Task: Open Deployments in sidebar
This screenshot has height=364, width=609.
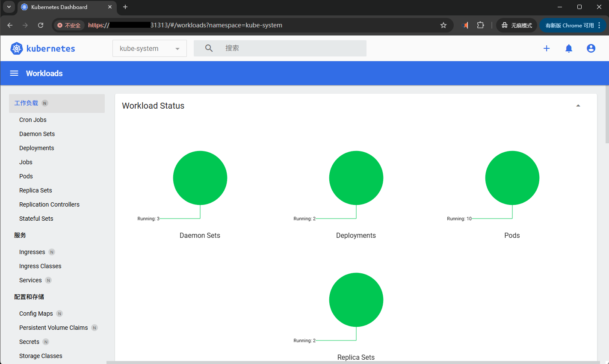Action: (x=36, y=148)
